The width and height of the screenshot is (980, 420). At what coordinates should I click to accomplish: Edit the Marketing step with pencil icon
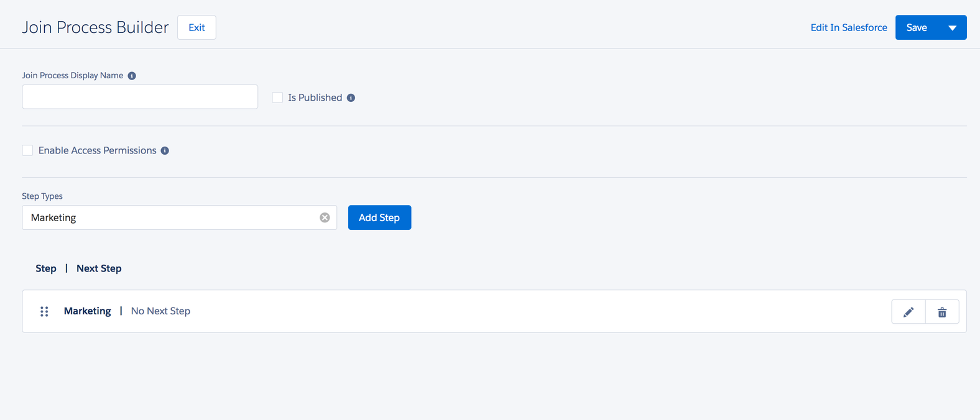908,311
